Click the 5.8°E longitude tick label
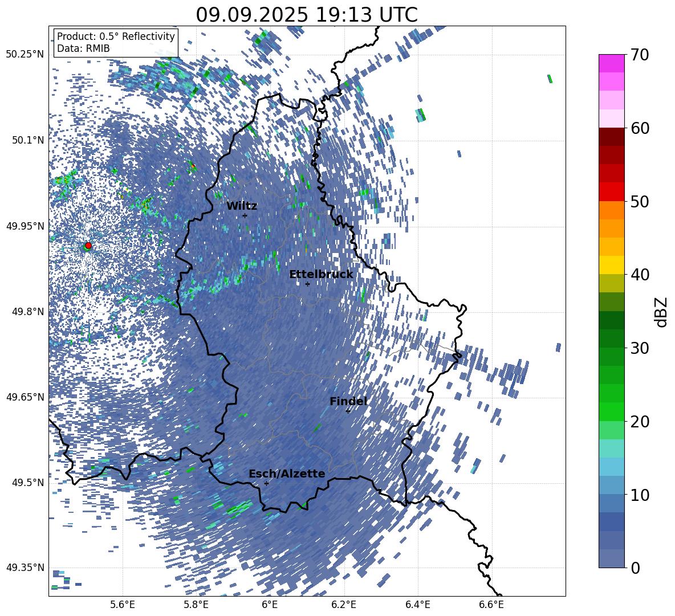This screenshot has height=616, width=675. pos(196,605)
